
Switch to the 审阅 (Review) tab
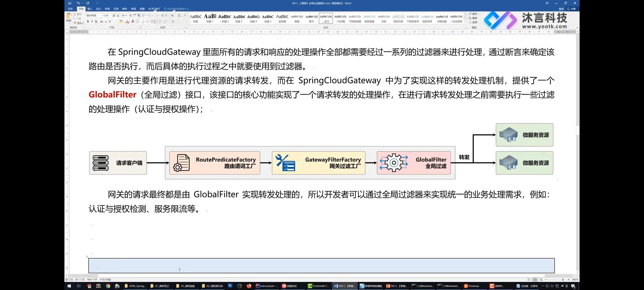tap(133, 9)
